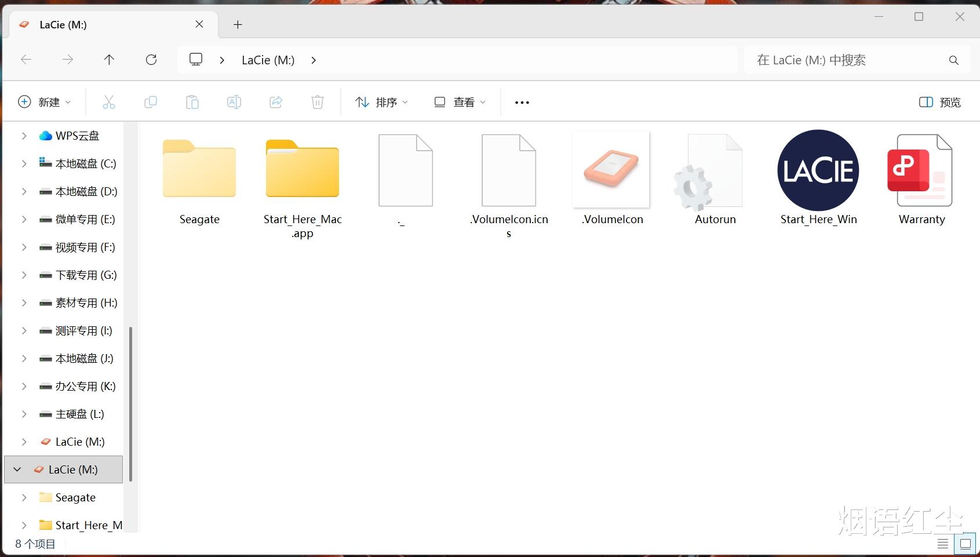Switch to details list view icon
Viewport: 980px width, 557px height.
(943, 544)
